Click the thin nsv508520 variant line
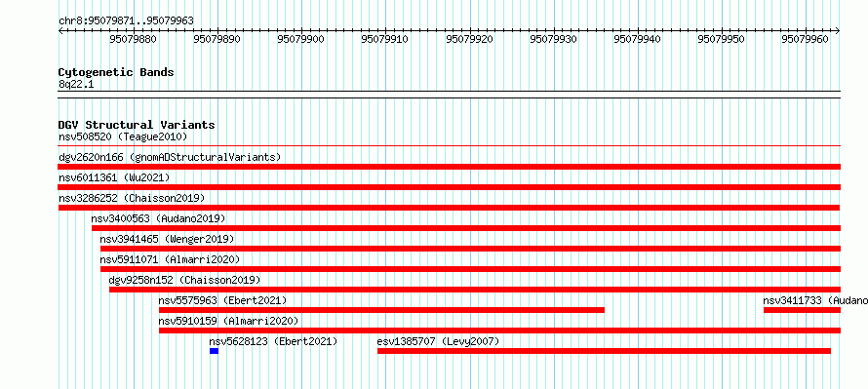This screenshot has width=868, height=389. point(450,146)
